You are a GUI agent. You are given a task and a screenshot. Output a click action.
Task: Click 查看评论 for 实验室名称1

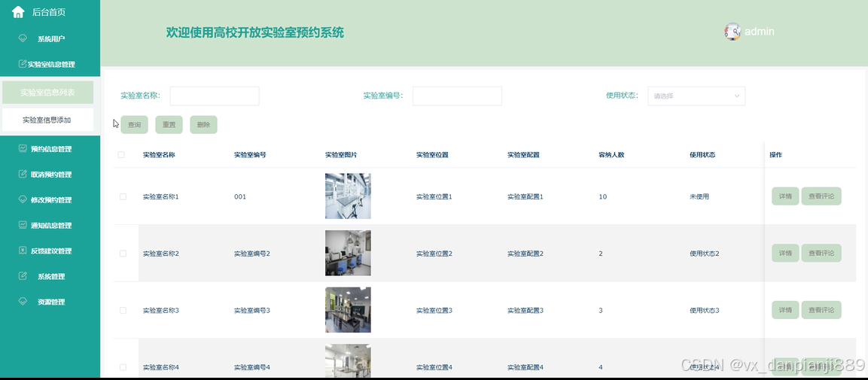point(821,196)
